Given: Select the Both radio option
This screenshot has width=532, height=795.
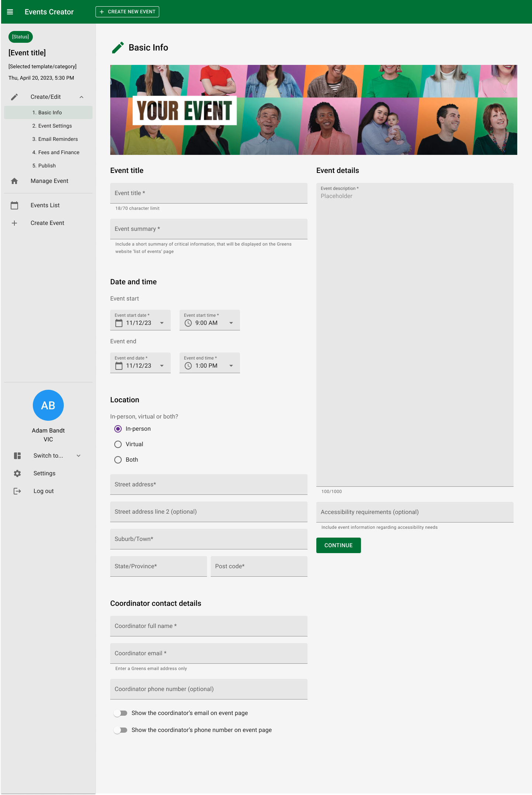Looking at the screenshot, I should click(118, 460).
